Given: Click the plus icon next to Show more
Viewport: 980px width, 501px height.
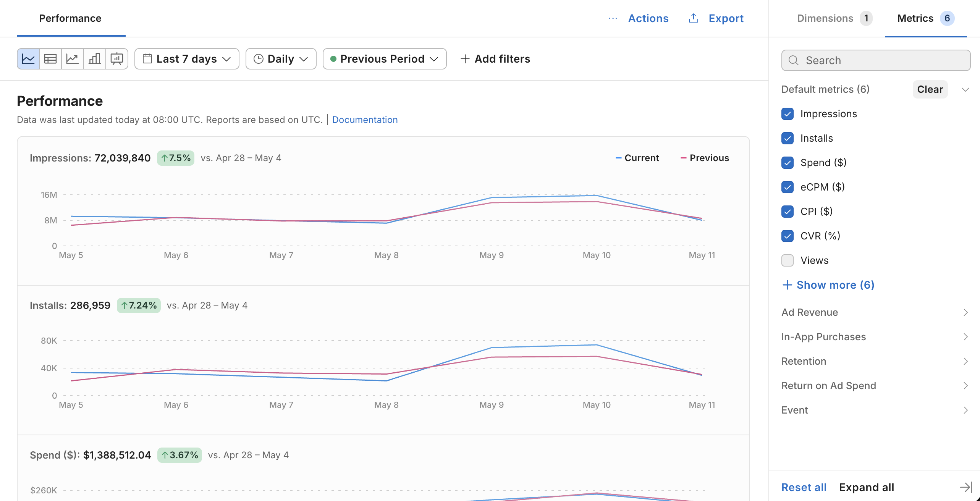Looking at the screenshot, I should (787, 285).
